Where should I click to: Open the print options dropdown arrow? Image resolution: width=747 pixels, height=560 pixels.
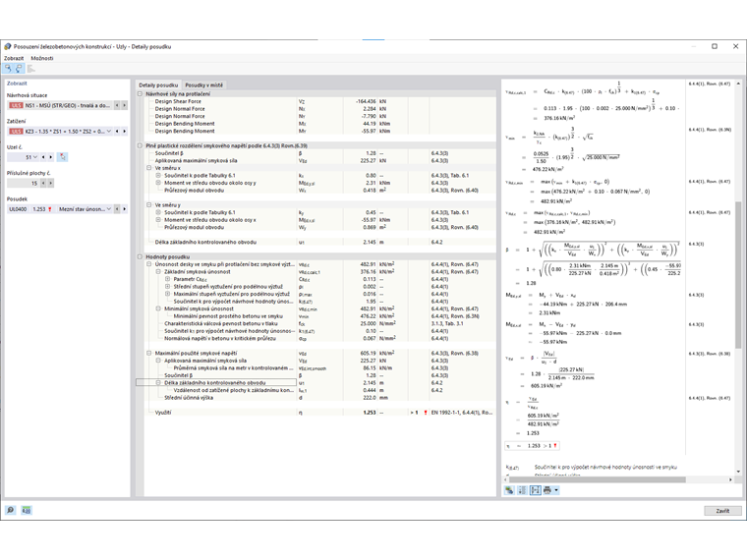coord(556,490)
